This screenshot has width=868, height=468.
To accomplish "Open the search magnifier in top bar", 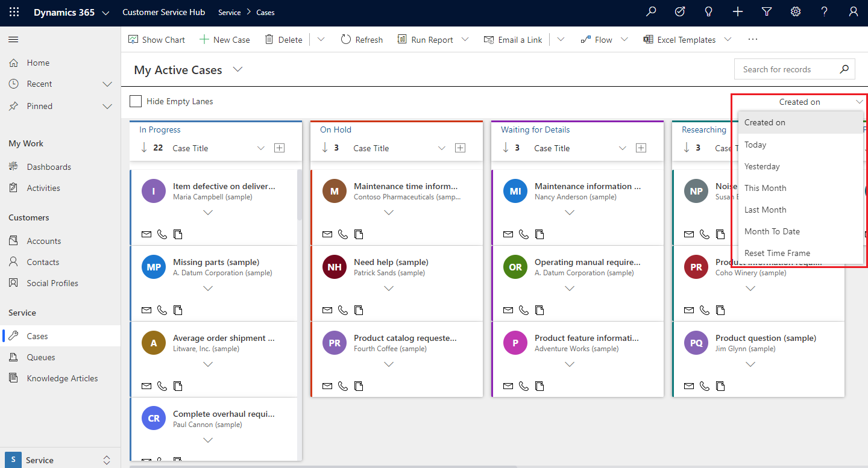I will (x=651, y=12).
